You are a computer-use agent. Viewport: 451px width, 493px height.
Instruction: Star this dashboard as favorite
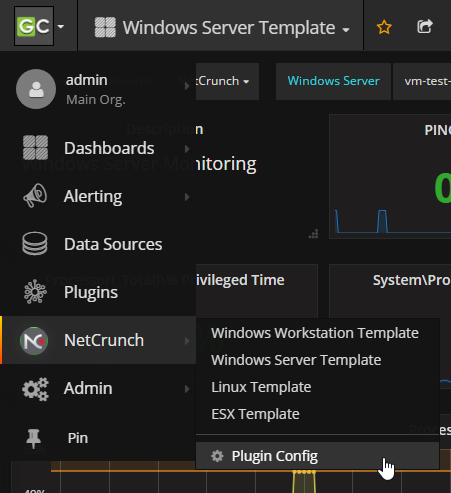point(384,27)
